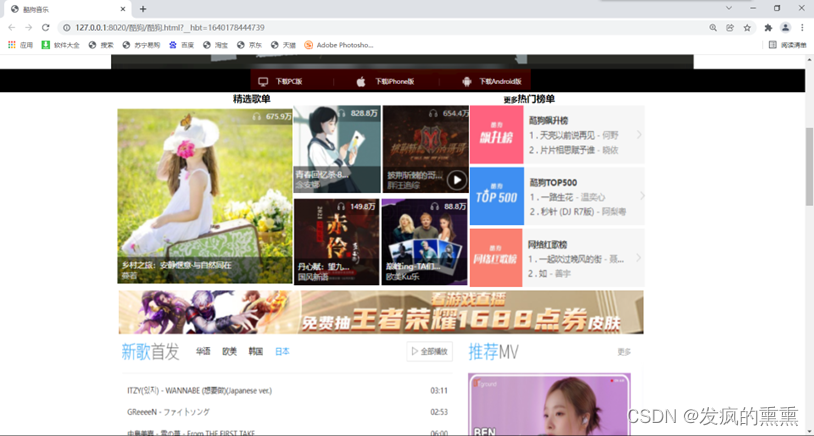
Task: Expand 网络红歌榜 with its chevron
Action: [x=639, y=257]
